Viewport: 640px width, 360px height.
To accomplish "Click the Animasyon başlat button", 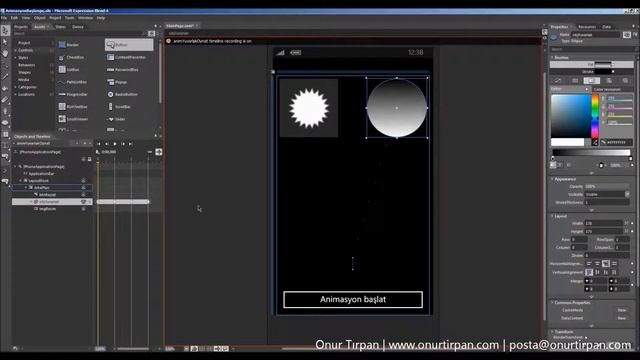I will pos(353,300).
